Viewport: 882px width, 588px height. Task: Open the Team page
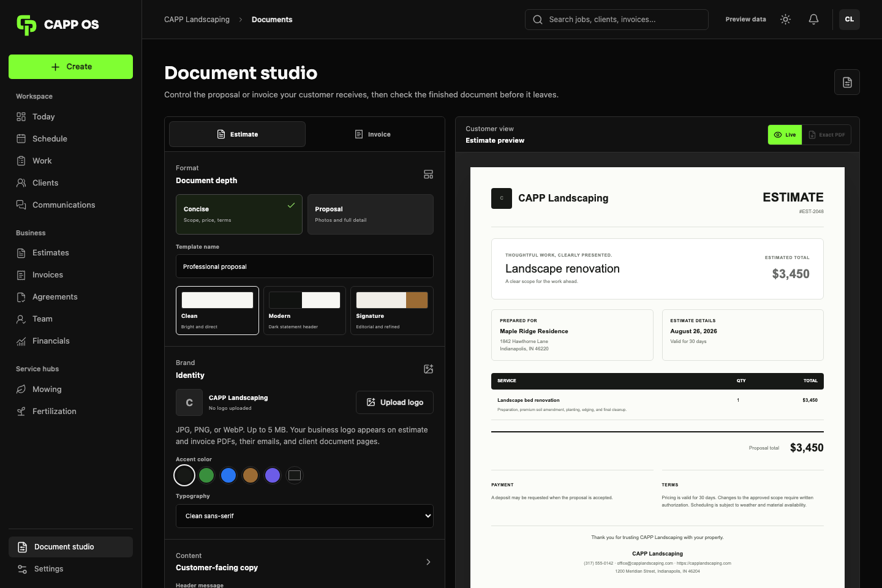[71, 319]
